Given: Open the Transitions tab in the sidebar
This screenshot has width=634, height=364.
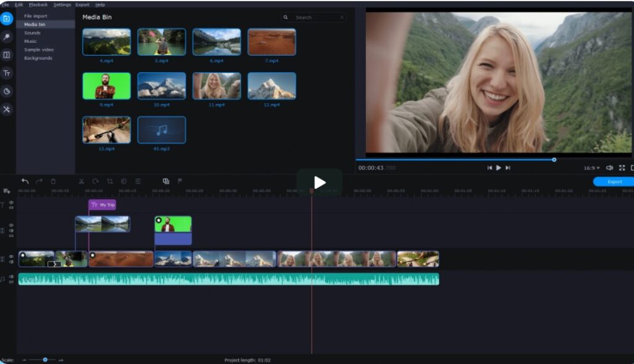Looking at the screenshot, I should click(6, 55).
